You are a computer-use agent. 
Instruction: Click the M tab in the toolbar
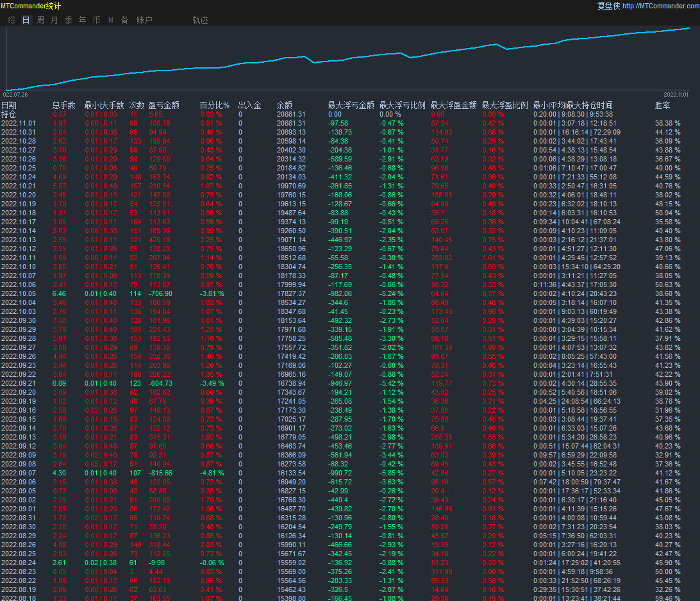point(110,20)
